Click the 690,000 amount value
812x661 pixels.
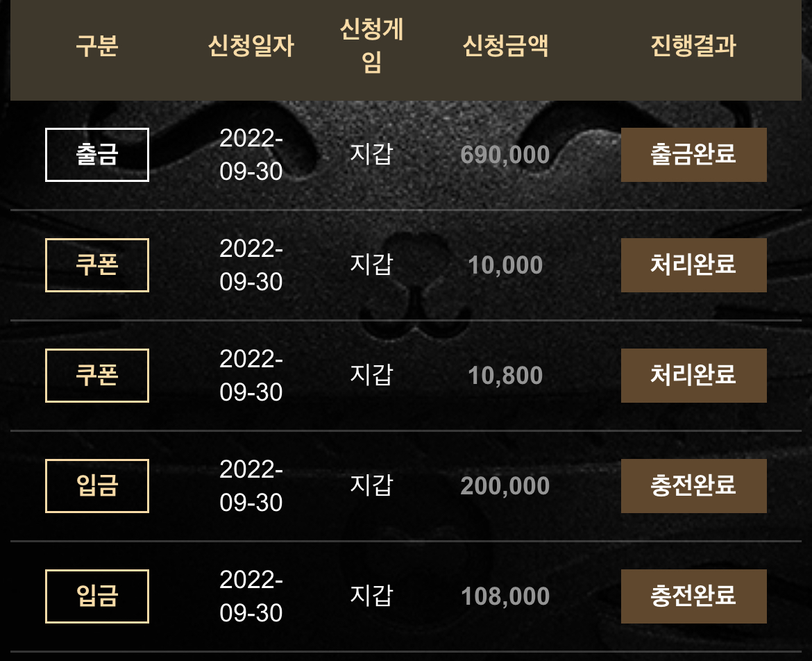(505, 155)
